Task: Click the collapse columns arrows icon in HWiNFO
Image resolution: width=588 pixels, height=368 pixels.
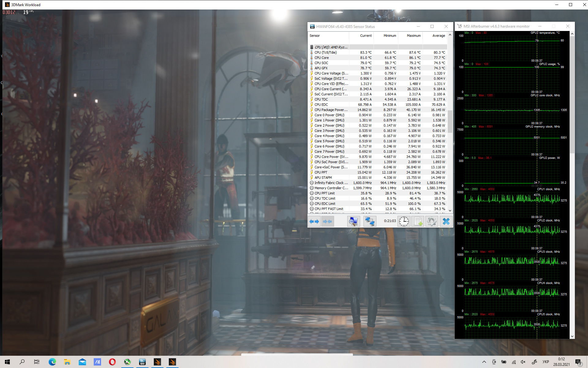Action: pos(327,221)
